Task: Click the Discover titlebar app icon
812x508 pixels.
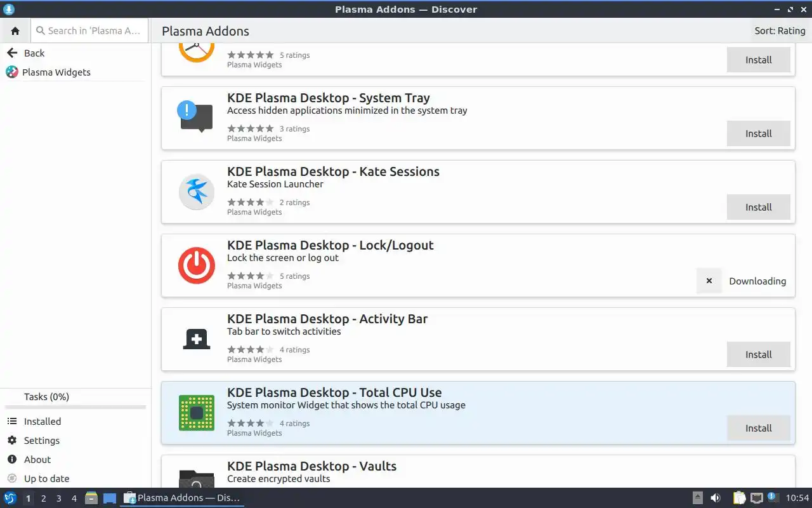Action: click(8, 9)
